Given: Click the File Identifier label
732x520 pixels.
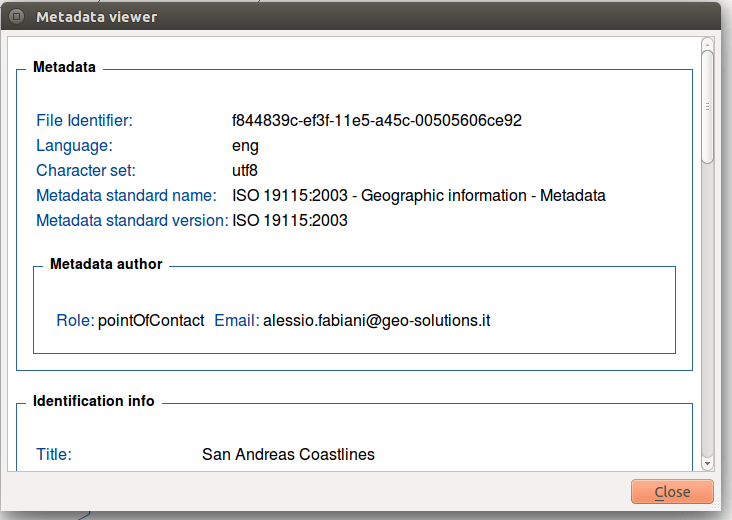Looking at the screenshot, I should [x=84, y=120].
